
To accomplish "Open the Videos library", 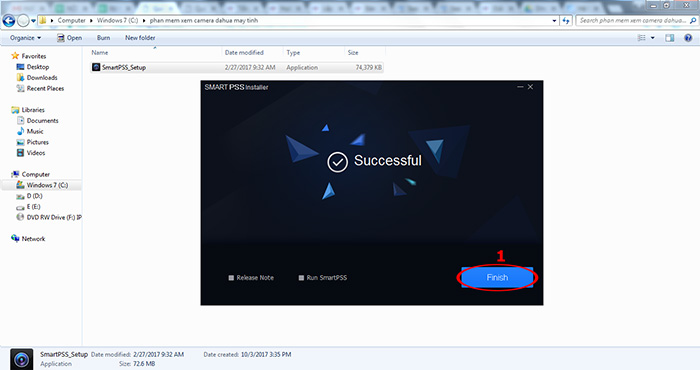I will (x=36, y=153).
